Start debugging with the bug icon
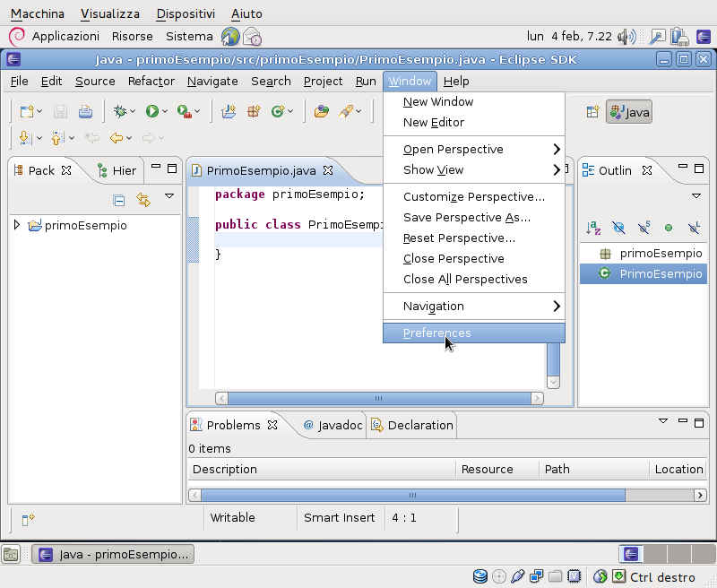Screen dimensions: 717x588 (x=120, y=111)
